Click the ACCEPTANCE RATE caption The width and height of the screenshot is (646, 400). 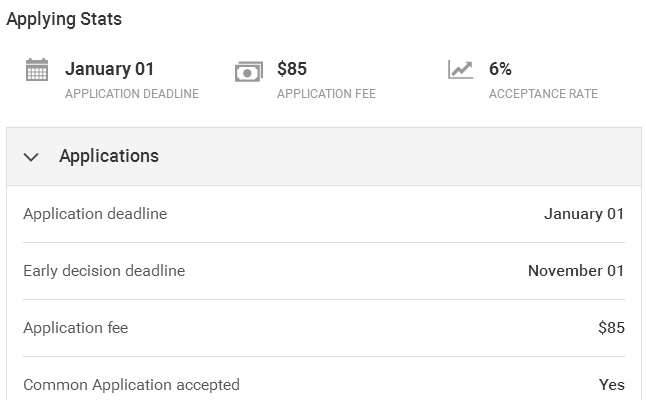click(x=543, y=94)
